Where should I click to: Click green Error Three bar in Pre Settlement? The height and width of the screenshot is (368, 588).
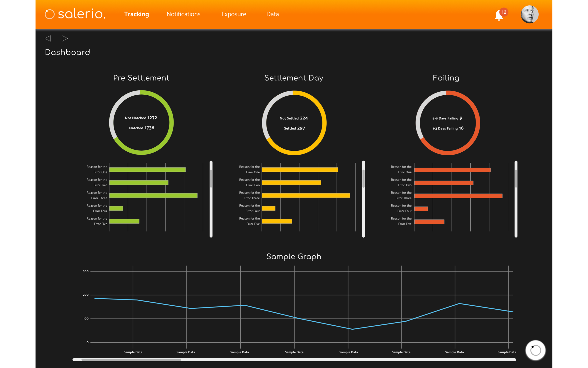(153, 195)
